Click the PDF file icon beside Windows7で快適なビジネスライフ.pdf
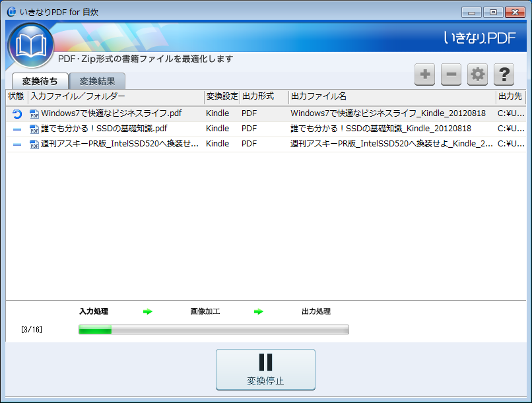532x403 pixels. [34, 114]
